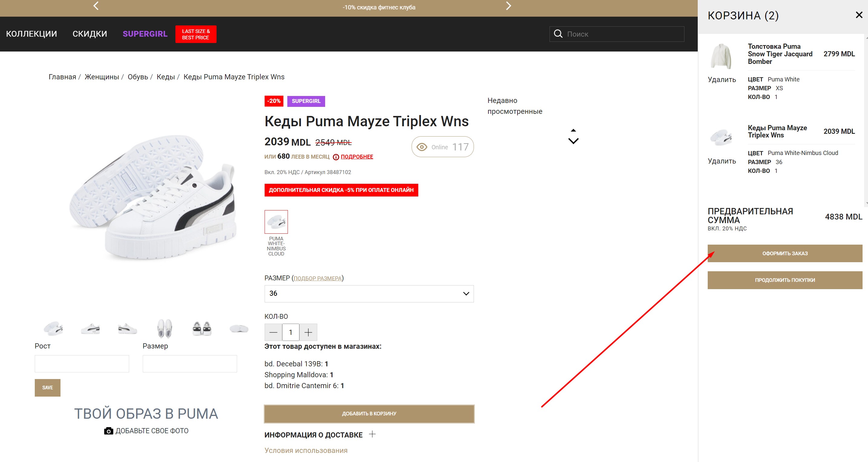Click the previous promo banner arrow

96,6
